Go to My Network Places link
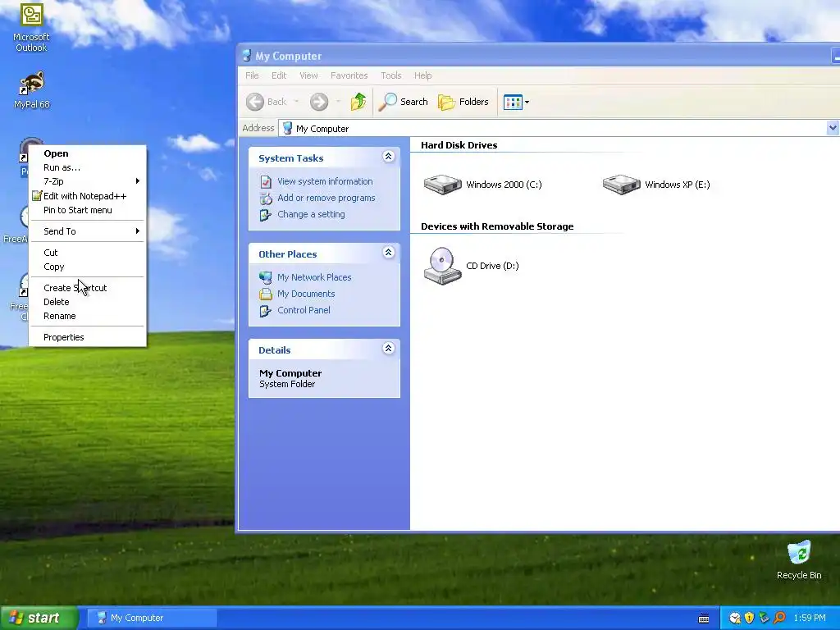 (314, 277)
